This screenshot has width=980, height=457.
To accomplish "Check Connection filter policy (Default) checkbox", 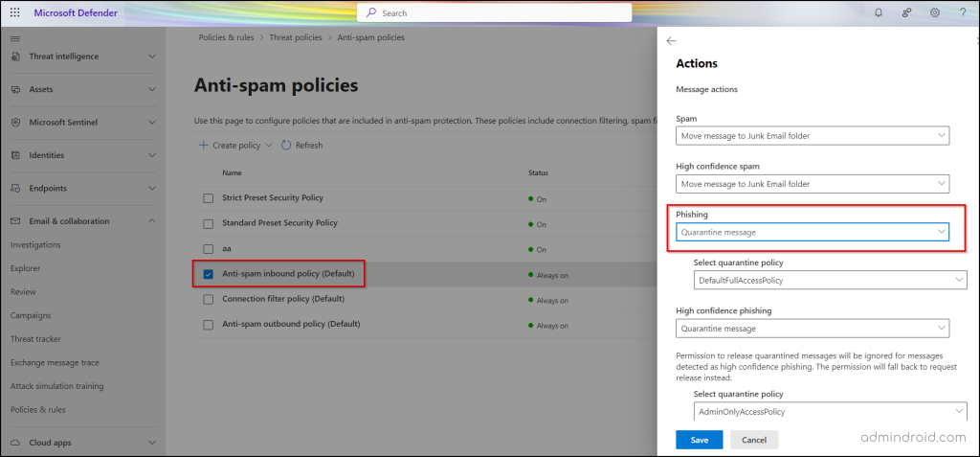I will point(208,299).
